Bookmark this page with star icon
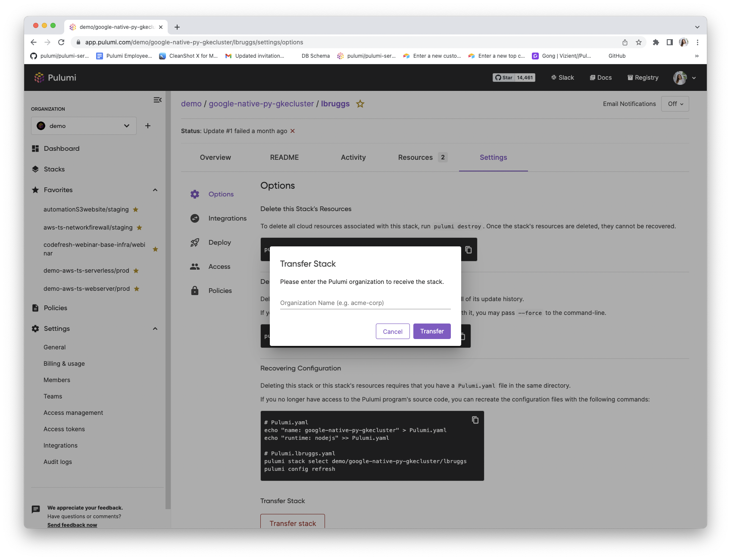This screenshot has height=560, width=731. pyautogui.click(x=639, y=42)
